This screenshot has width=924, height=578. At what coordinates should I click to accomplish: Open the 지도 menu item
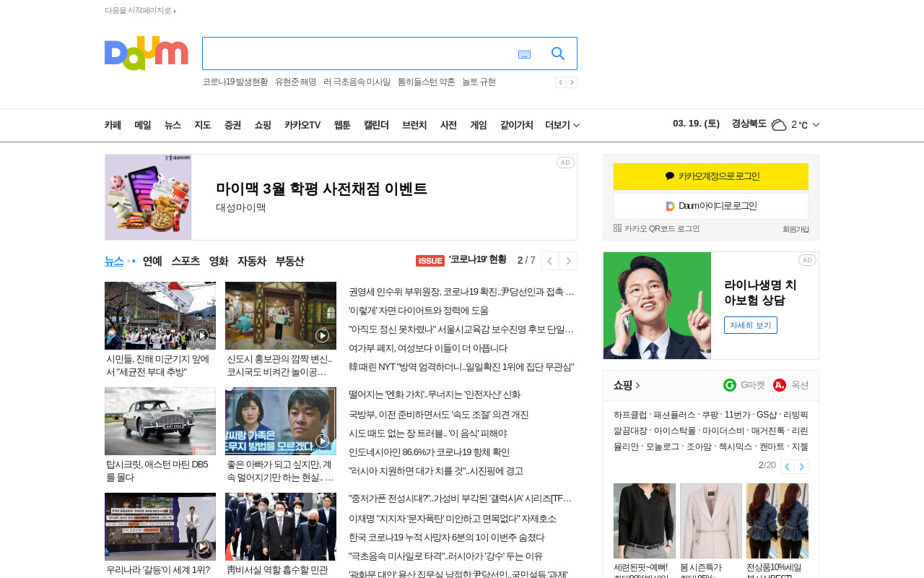pos(203,125)
